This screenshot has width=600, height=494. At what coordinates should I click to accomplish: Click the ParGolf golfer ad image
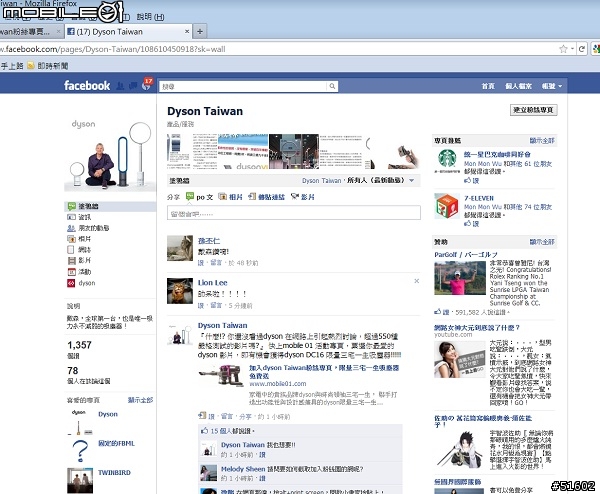[x=460, y=278]
